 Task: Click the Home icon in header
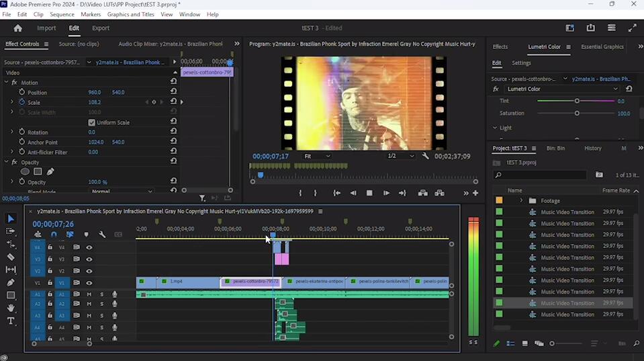coord(18,28)
